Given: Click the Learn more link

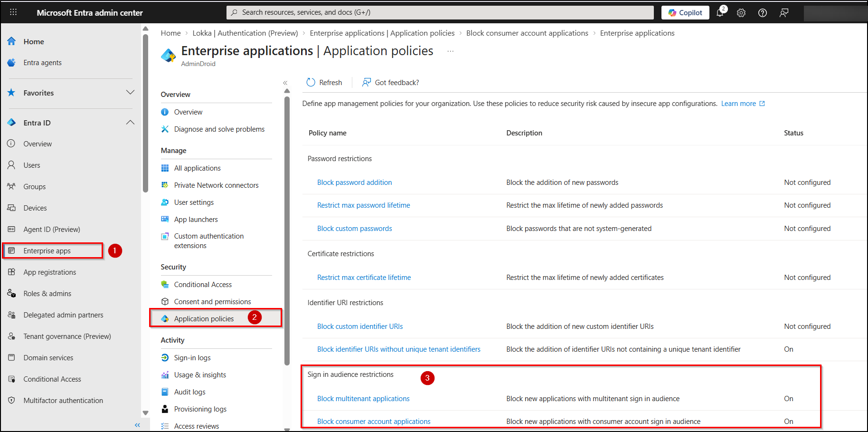Looking at the screenshot, I should (738, 103).
